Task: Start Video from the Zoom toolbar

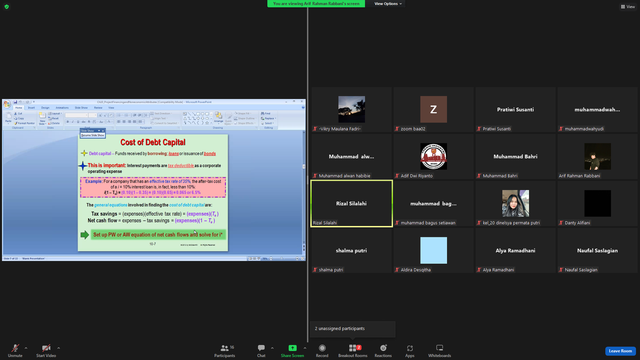Action: pos(46,350)
